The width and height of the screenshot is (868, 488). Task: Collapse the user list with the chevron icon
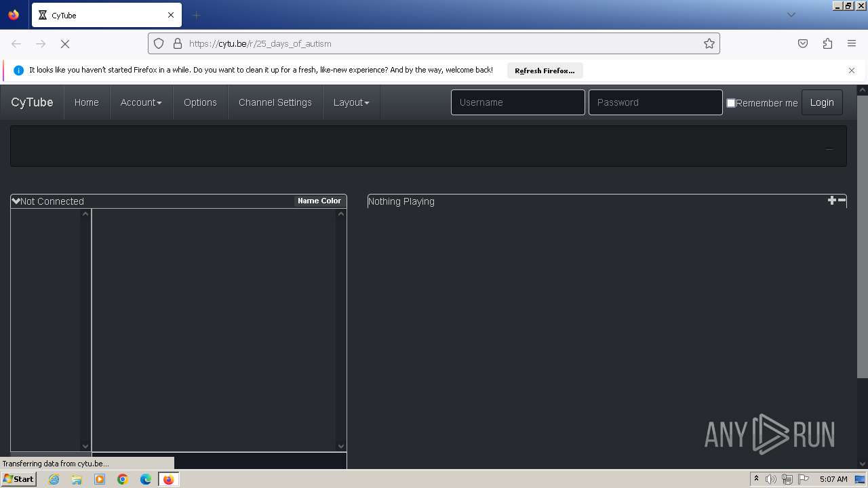pyautogui.click(x=16, y=201)
